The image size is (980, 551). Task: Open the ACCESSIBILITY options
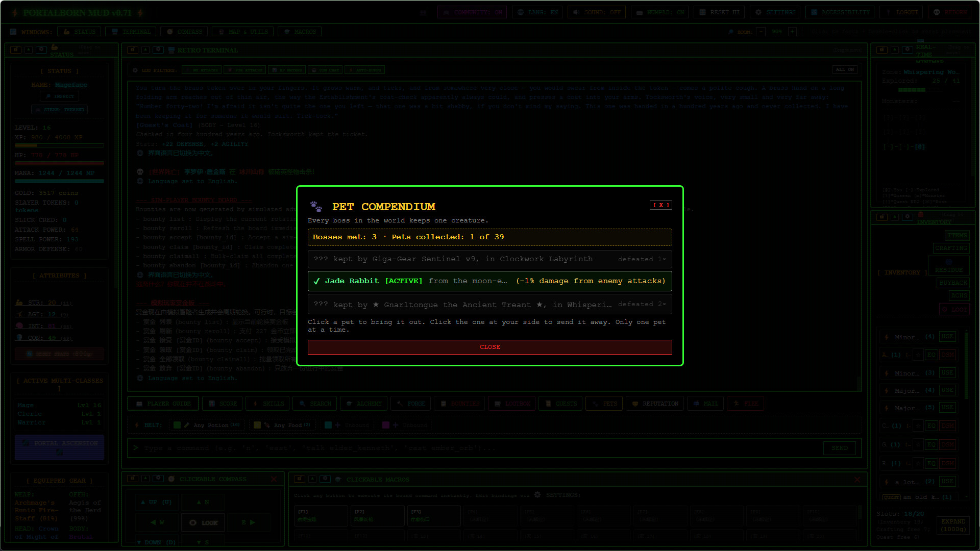(840, 12)
